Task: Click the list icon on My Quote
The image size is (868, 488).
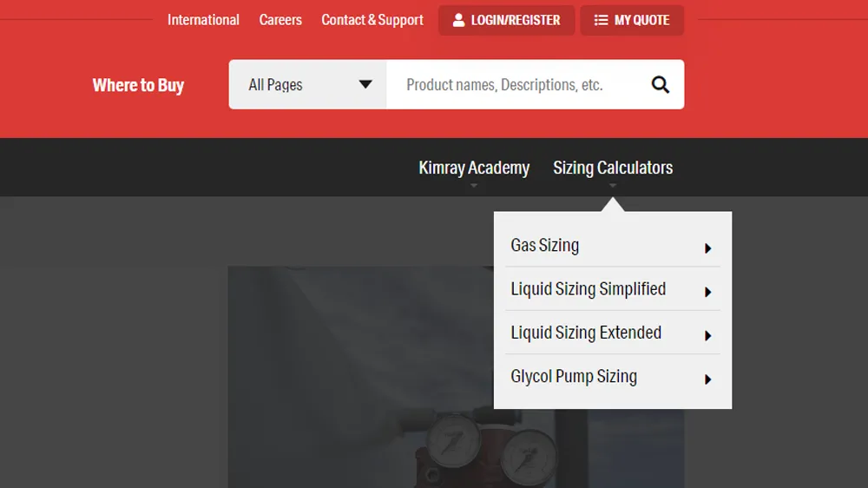Action: [x=601, y=20]
